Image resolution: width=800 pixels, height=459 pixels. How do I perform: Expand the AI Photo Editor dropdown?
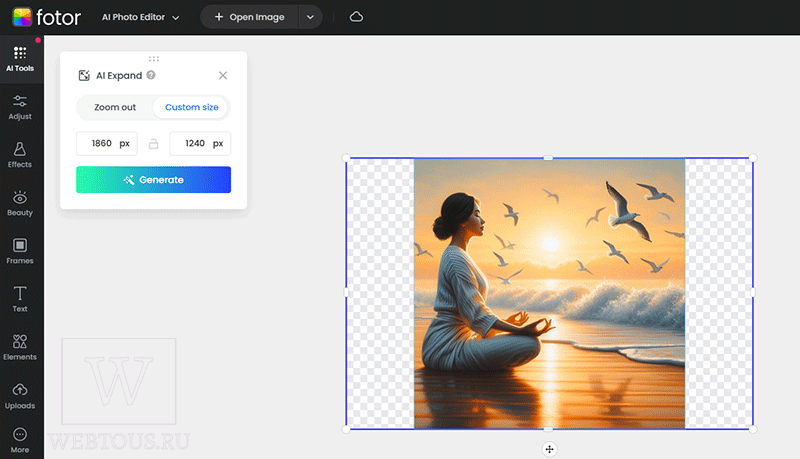[x=140, y=17]
